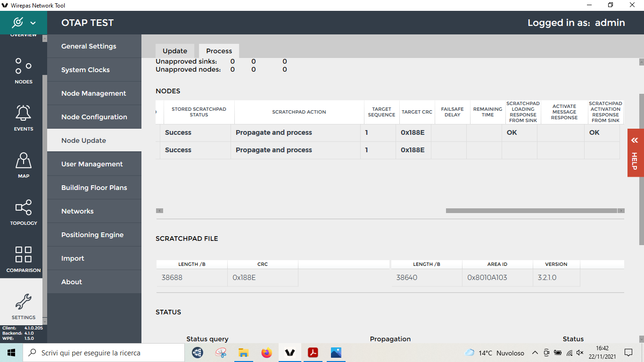Go to Positioning Engine settings
The image size is (644, 362).
click(x=92, y=235)
